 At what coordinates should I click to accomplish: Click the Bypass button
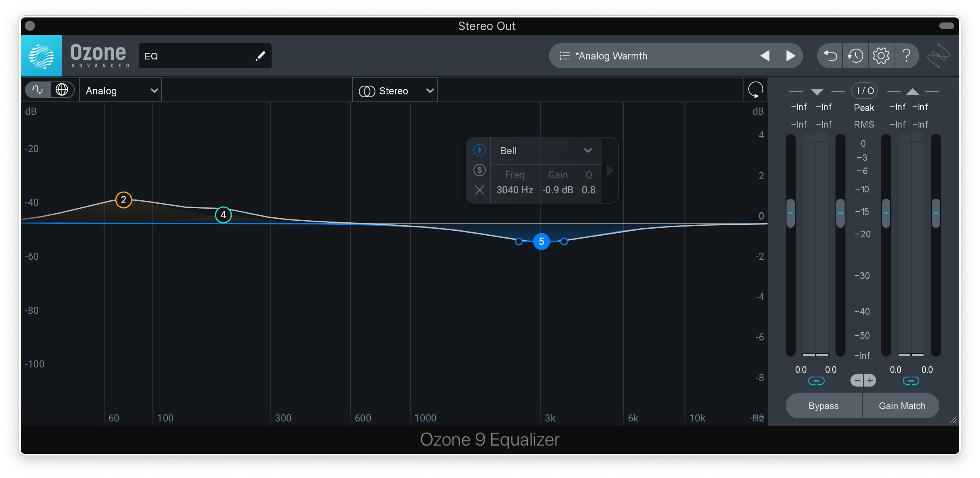(823, 406)
